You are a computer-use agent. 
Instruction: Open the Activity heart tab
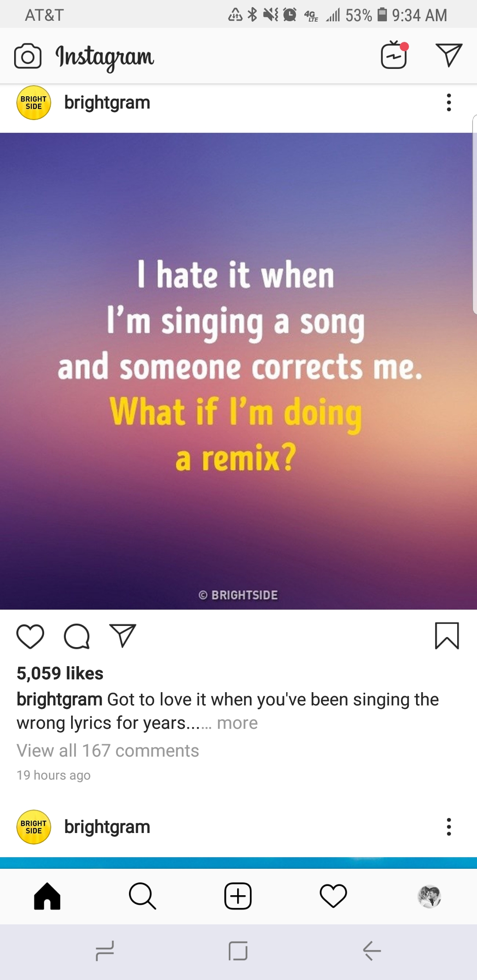click(x=333, y=896)
